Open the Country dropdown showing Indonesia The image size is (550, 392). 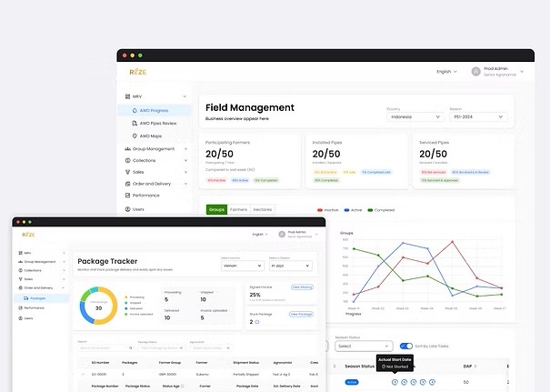(415, 116)
